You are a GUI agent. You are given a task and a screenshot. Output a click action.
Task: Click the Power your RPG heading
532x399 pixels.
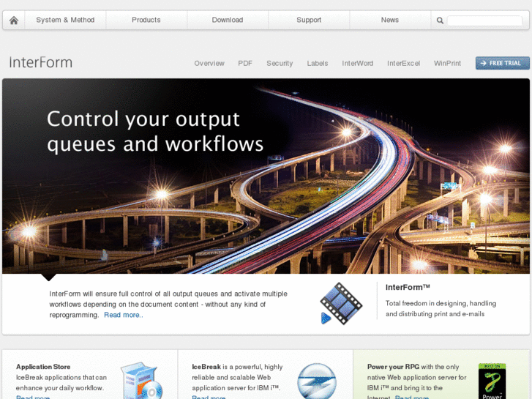tap(393, 367)
